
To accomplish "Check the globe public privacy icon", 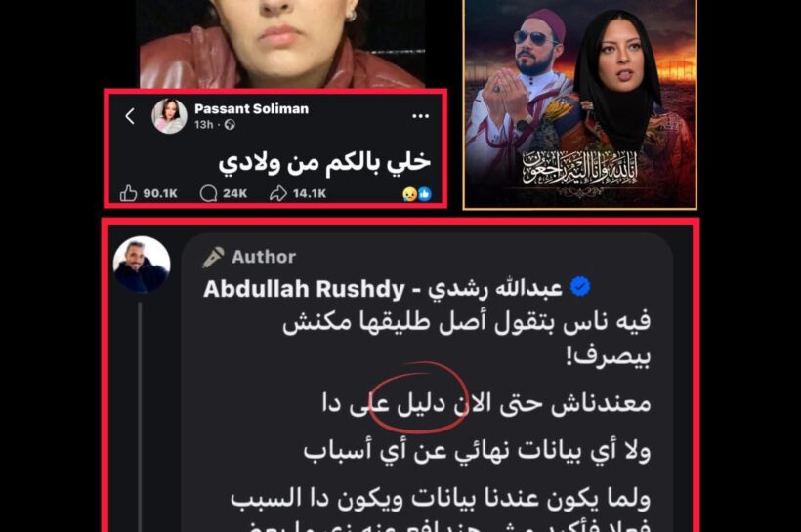I will tap(230, 125).
